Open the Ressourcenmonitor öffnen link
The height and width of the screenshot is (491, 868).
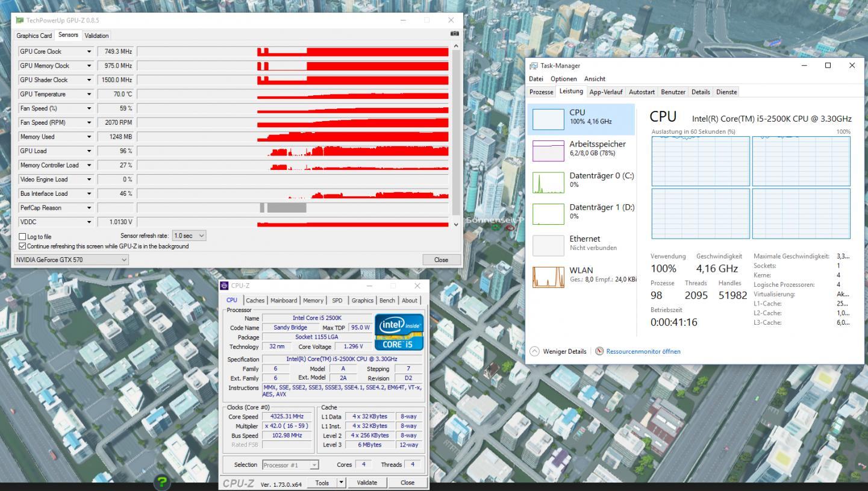tap(643, 351)
